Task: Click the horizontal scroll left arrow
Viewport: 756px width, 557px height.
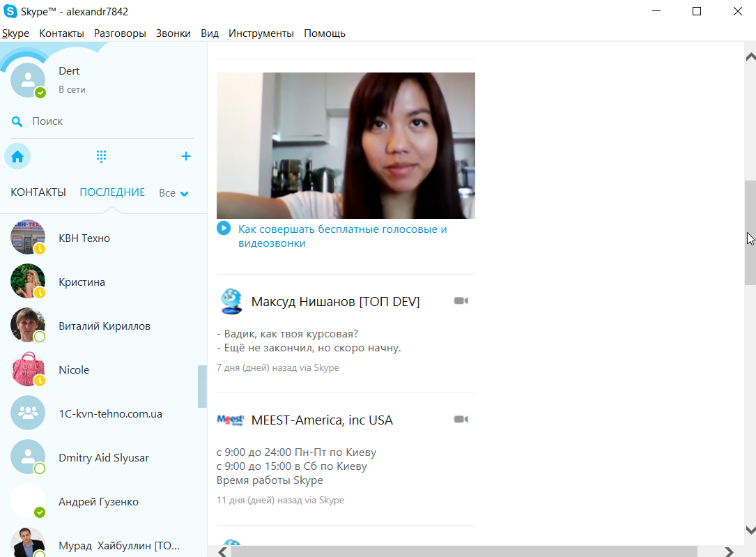Action: pos(222,551)
